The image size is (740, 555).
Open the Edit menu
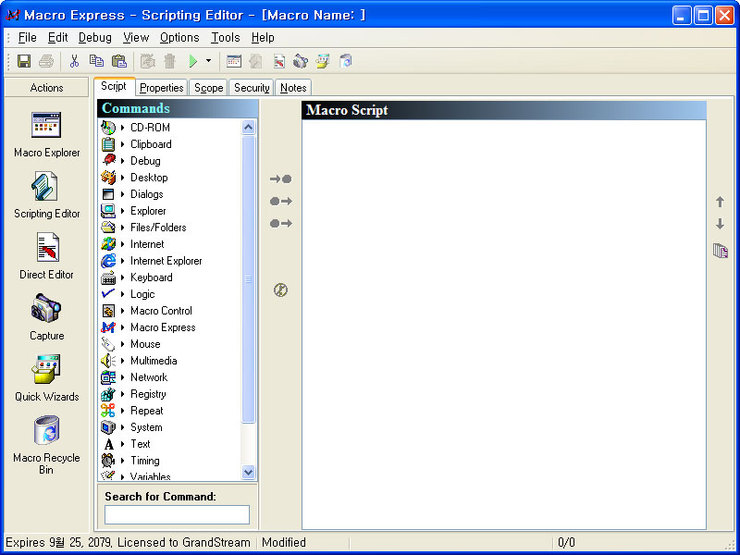[58, 37]
